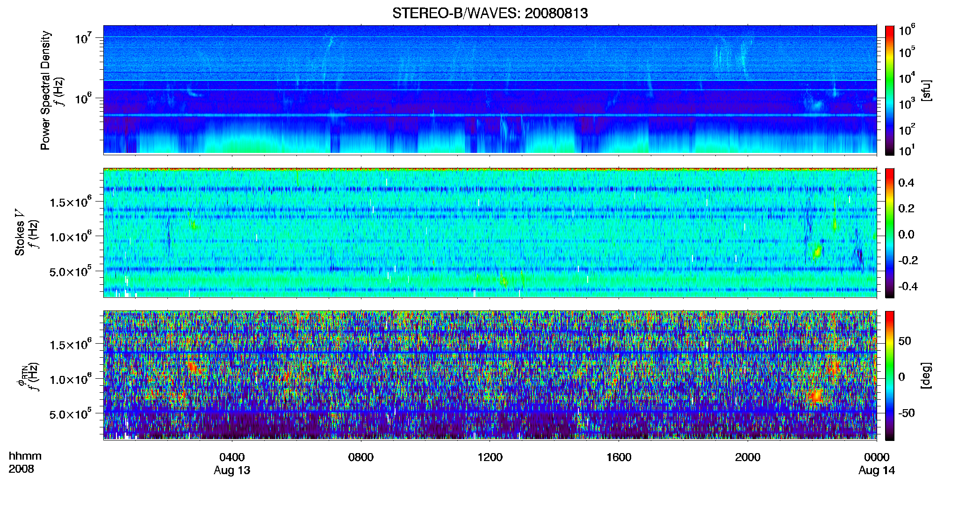The width and height of the screenshot is (980, 505).
Task: Click the STEREO-B/WAVES: 20080813 plot title
Action: [x=490, y=13]
